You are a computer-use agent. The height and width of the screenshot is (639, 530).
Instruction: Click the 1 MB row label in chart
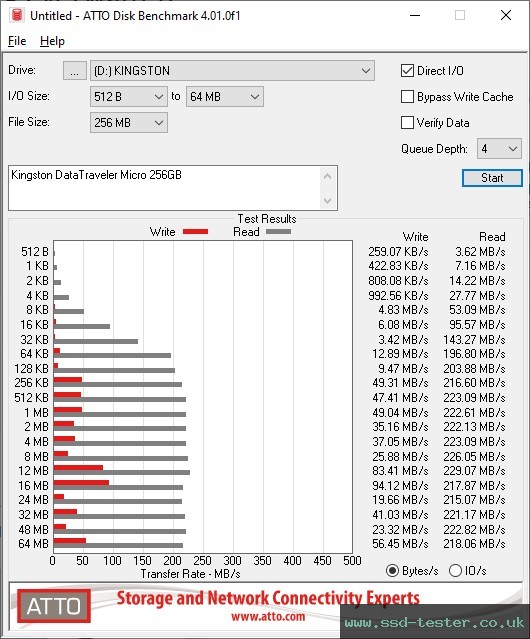[x=36, y=413]
